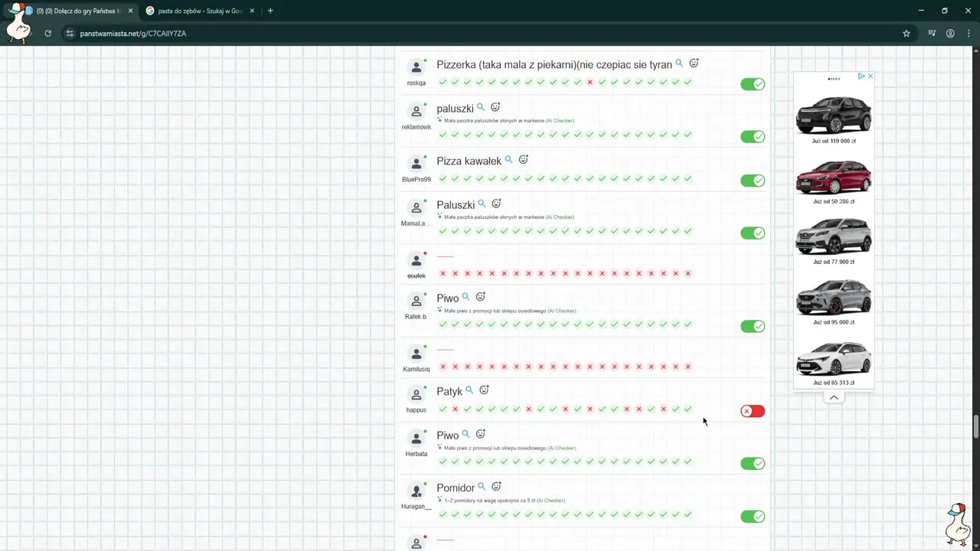The height and width of the screenshot is (551, 980).
Task: Open red car ad od 50 286 zł
Action: coord(834,181)
